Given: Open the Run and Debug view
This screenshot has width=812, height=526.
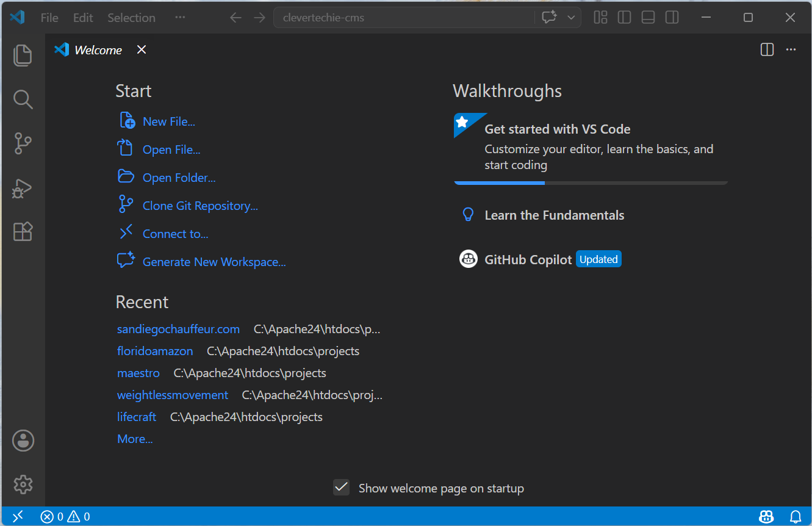Looking at the screenshot, I should tap(23, 188).
